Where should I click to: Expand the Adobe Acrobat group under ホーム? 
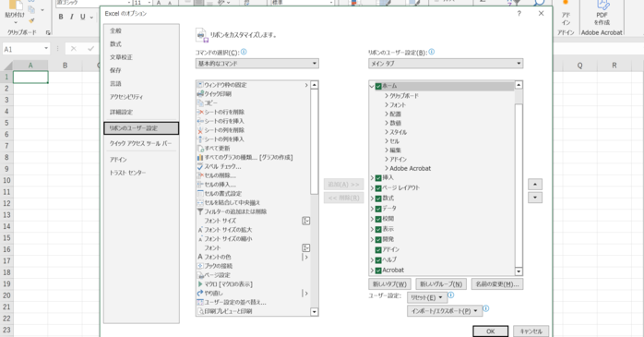[387, 168]
